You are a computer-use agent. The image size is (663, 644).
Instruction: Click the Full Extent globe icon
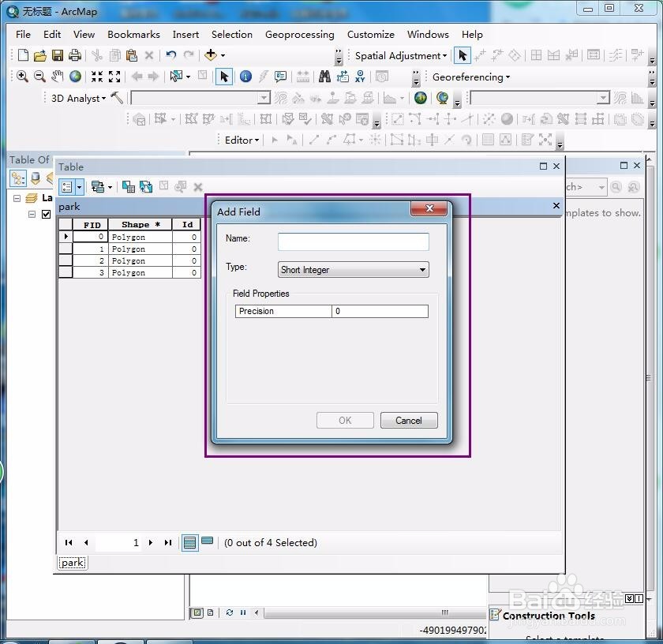pos(75,77)
